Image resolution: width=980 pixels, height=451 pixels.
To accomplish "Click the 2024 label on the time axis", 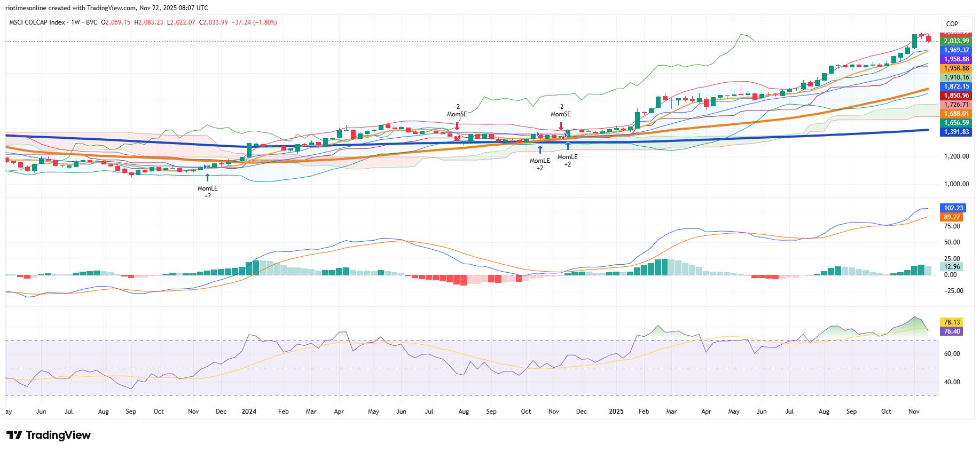I will (249, 412).
